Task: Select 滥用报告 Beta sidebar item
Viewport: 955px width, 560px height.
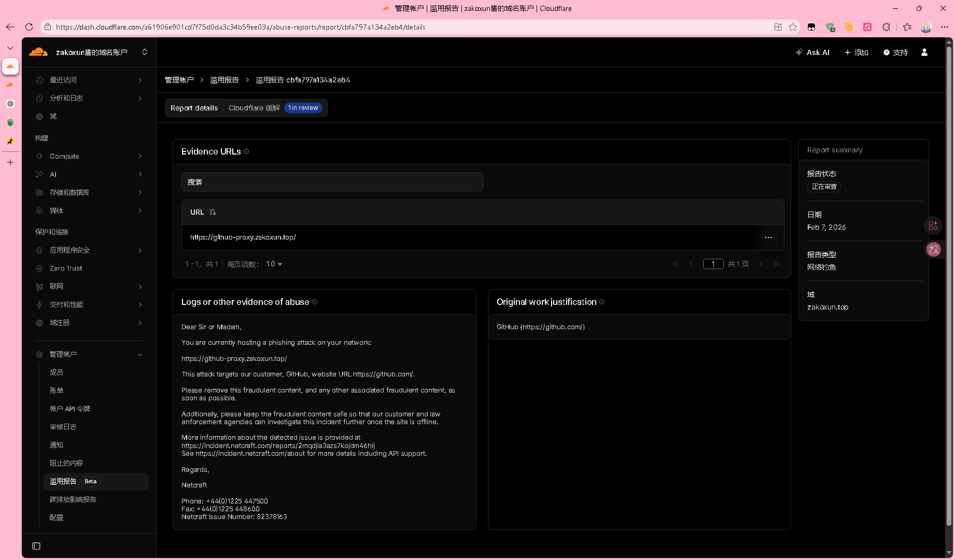Action: coord(96,481)
